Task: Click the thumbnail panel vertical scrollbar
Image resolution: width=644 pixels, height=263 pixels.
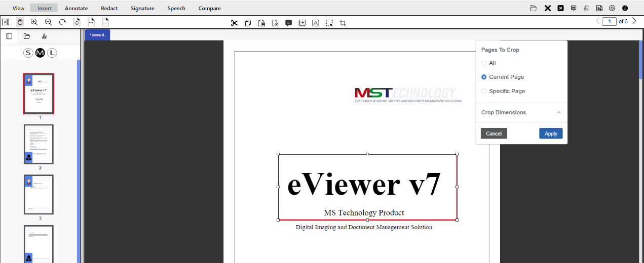Action: coord(79,161)
